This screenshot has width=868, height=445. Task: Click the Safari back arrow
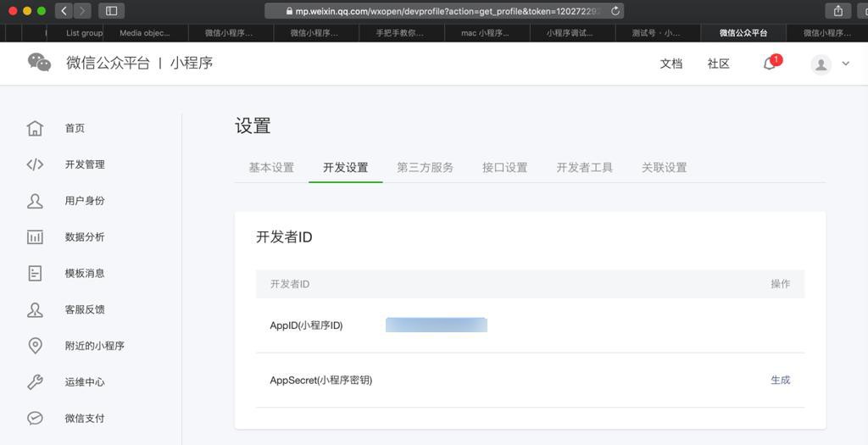(x=64, y=10)
